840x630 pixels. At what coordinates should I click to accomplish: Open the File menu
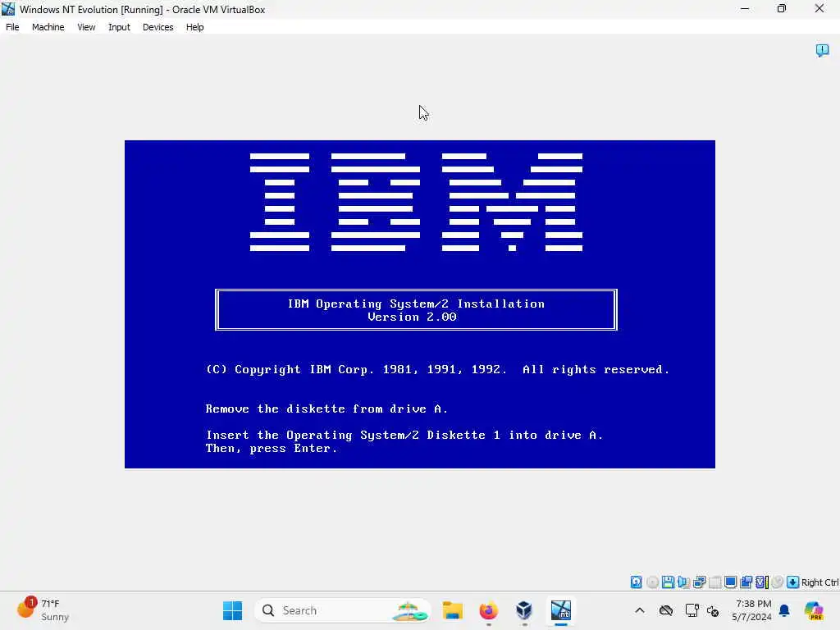pyautogui.click(x=12, y=27)
